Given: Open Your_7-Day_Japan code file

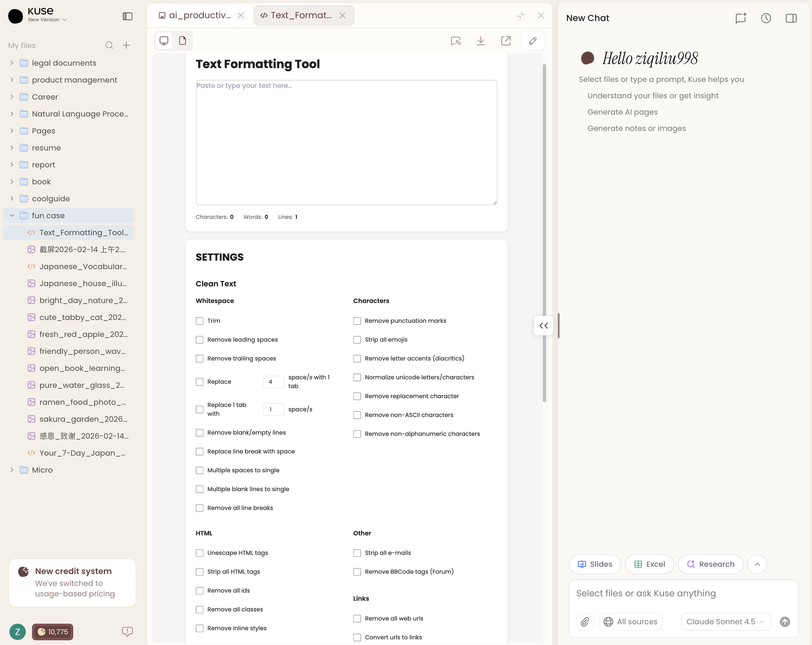Looking at the screenshot, I should (69, 453).
